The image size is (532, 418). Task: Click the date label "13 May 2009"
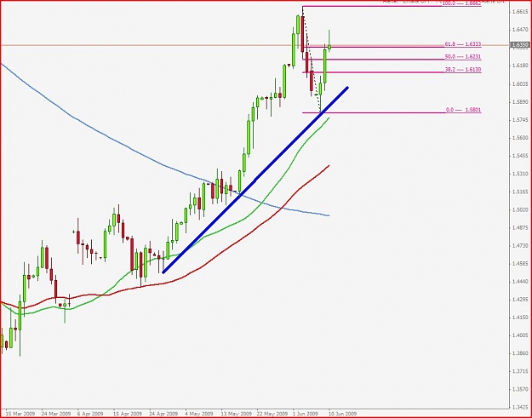[x=236, y=414]
